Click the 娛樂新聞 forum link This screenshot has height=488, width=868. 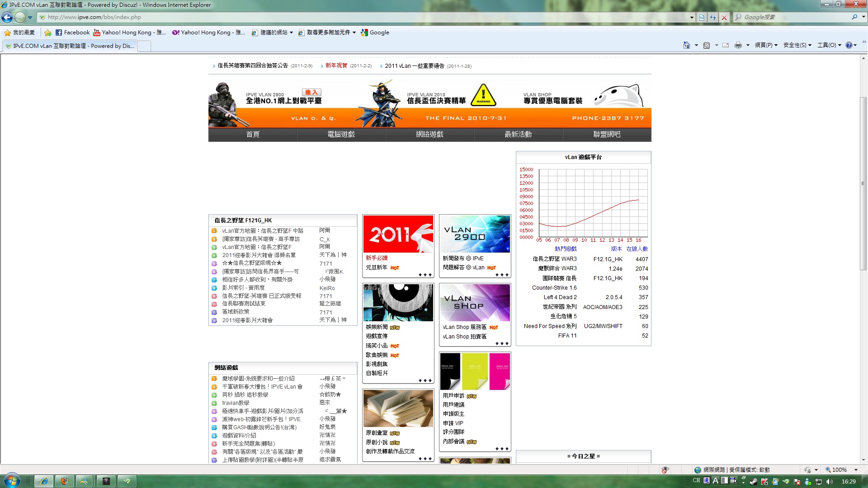(377, 327)
